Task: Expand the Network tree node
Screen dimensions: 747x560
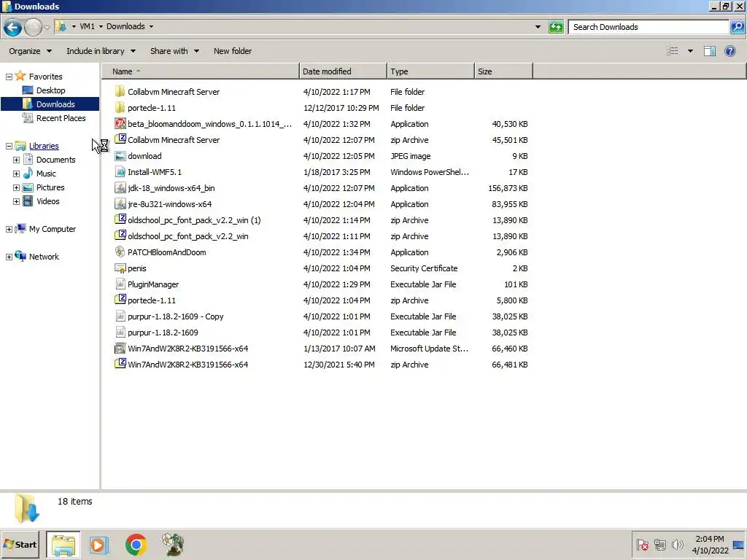Action: tap(9, 257)
